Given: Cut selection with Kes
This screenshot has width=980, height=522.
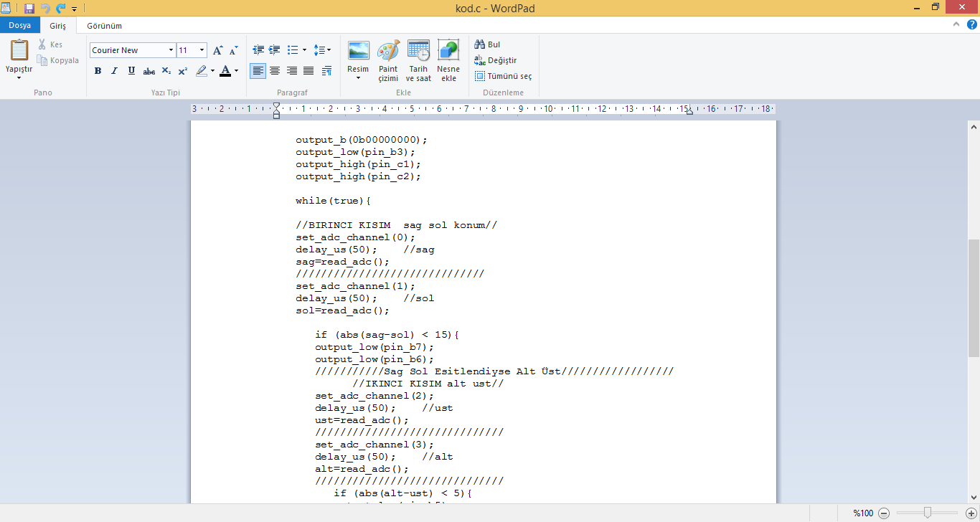Looking at the screenshot, I should pos(50,44).
